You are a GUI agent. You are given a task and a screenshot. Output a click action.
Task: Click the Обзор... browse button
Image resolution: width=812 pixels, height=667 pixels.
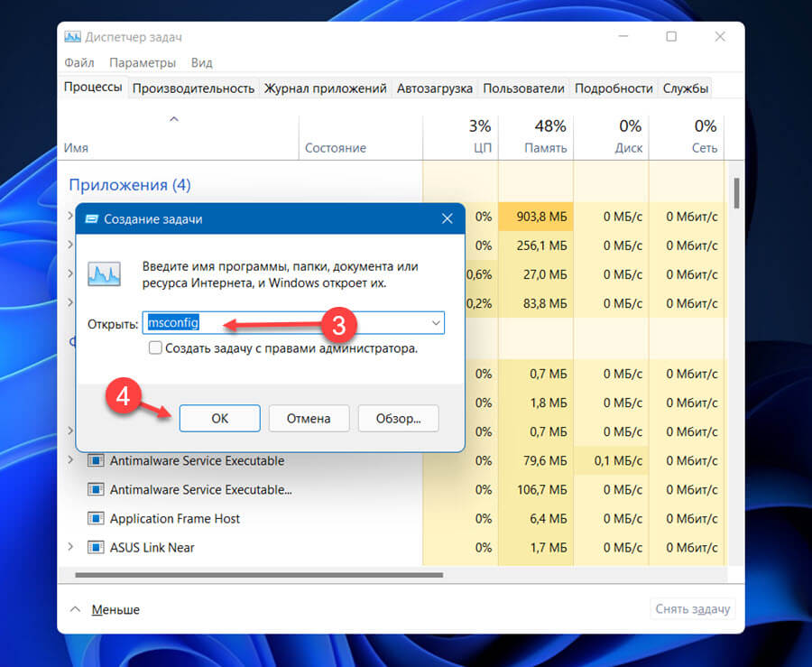coord(398,419)
